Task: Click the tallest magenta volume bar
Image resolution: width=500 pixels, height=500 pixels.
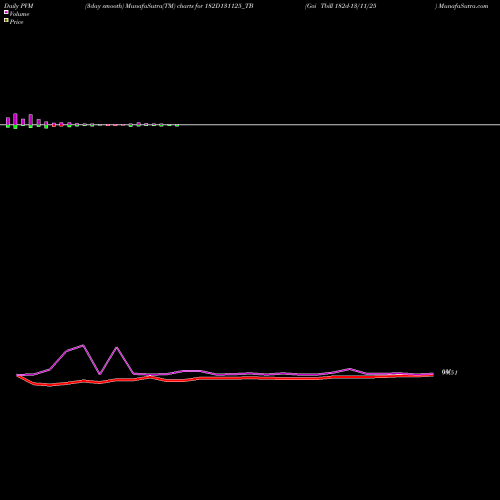Action: (x=15, y=119)
